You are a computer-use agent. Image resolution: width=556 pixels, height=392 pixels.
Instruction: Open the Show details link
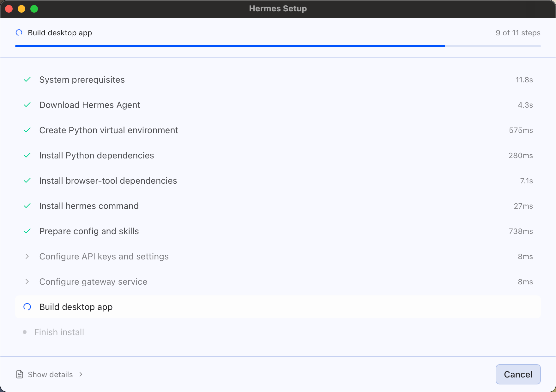pyautogui.click(x=50, y=374)
